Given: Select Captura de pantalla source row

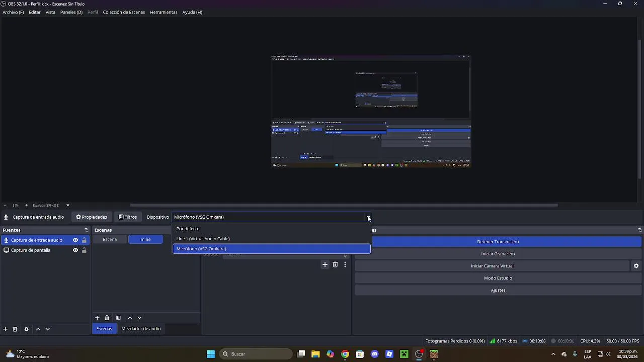Looking at the screenshot, I should point(45,250).
